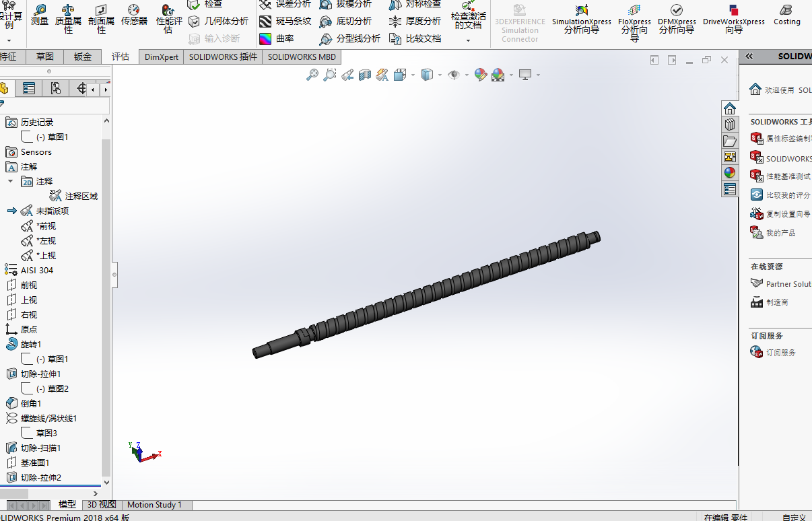This screenshot has width=812, height=521.
Task: Open 订阅服务 link
Action: click(773, 353)
